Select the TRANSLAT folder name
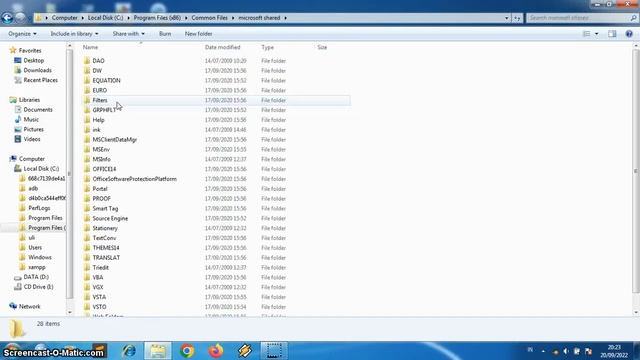The width and height of the screenshot is (640, 360). tap(106, 258)
